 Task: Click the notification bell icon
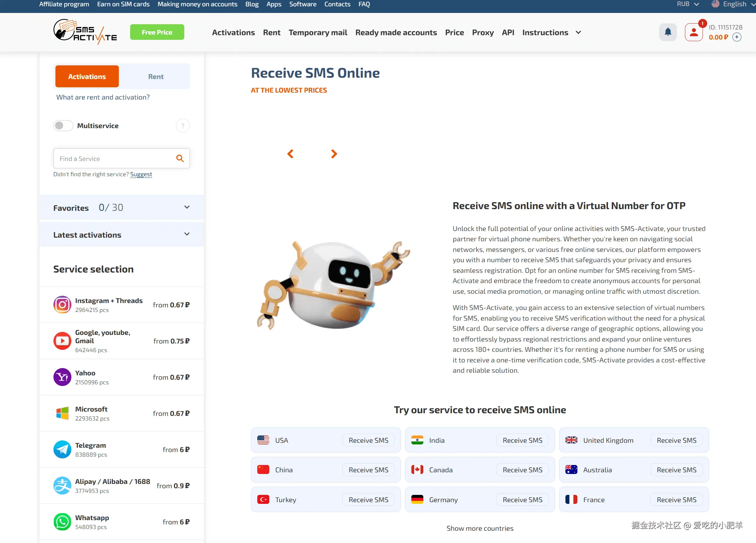[x=668, y=32]
